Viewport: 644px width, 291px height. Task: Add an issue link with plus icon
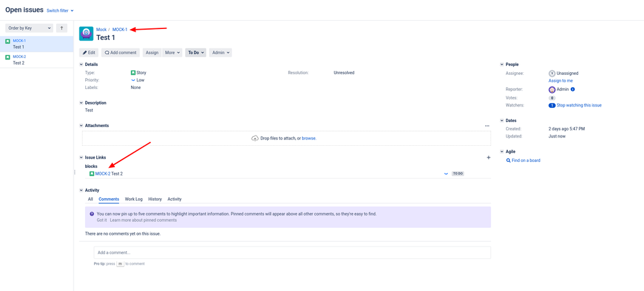click(x=488, y=157)
